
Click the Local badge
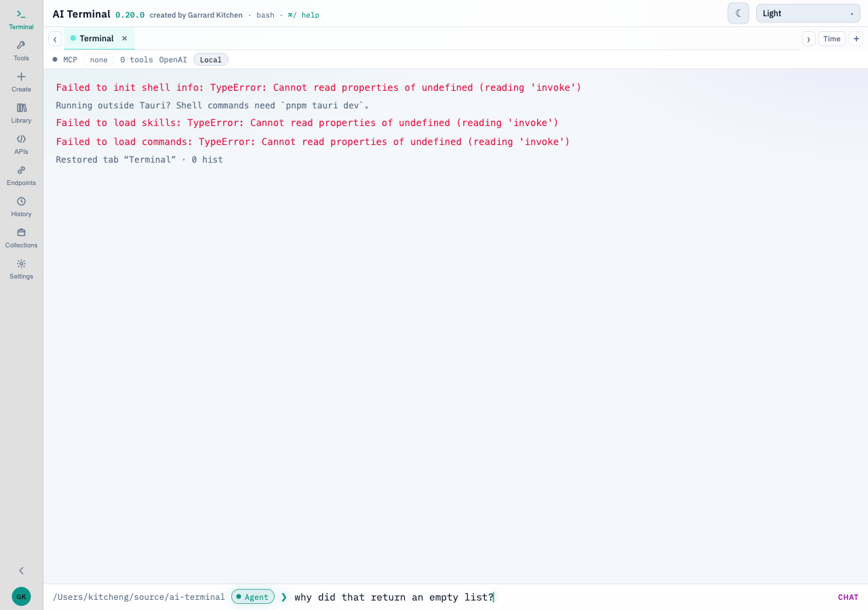211,60
